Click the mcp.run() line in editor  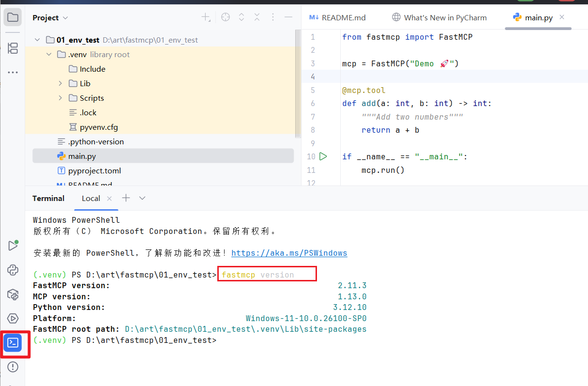coord(383,170)
